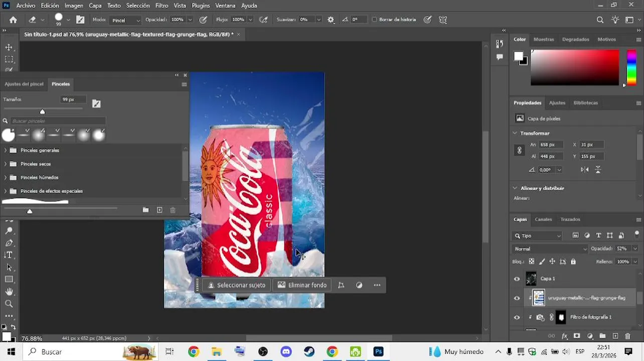Toggle pressure for opacity button
Screen dimensions: 644x361
click(x=203, y=20)
